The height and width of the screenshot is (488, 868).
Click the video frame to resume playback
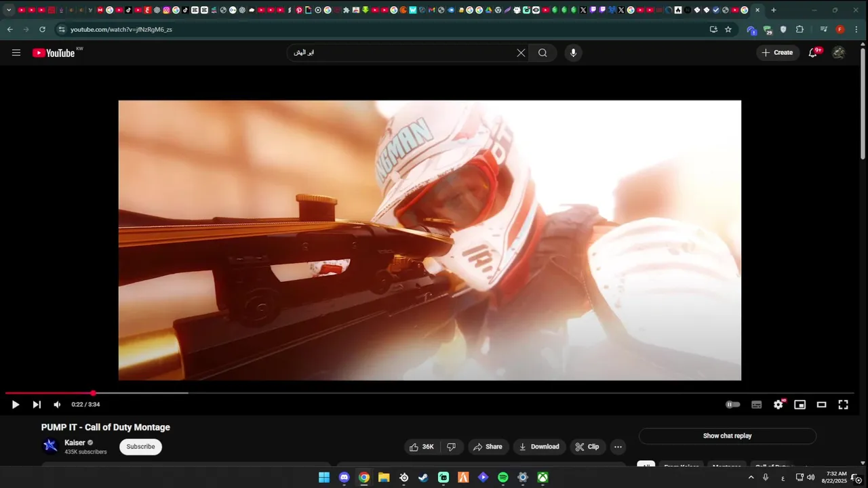coord(430,241)
